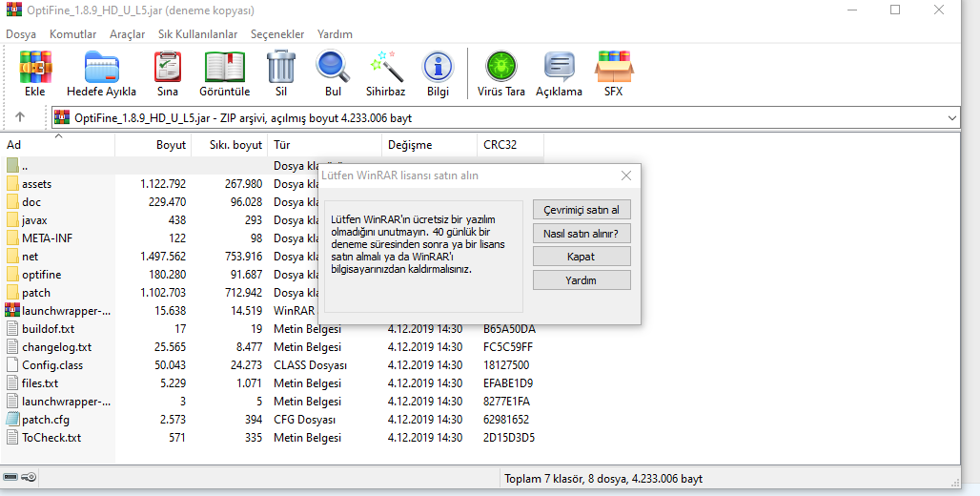
Task: Click the javax folder icon
Action: (x=12, y=220)
